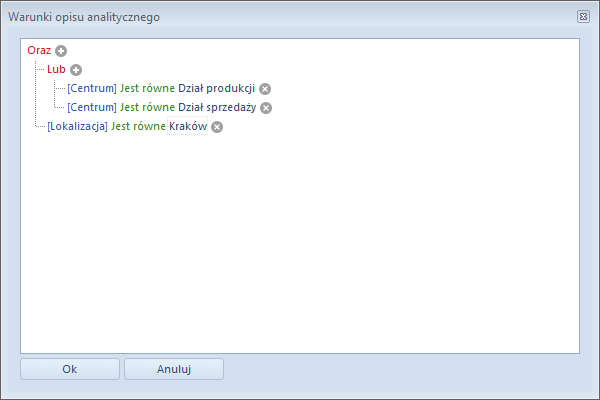Image resolution: width=600 pixels, height=400 pixels.
Task: Select the first Centrum field name
Action: [x=92, y=88]
